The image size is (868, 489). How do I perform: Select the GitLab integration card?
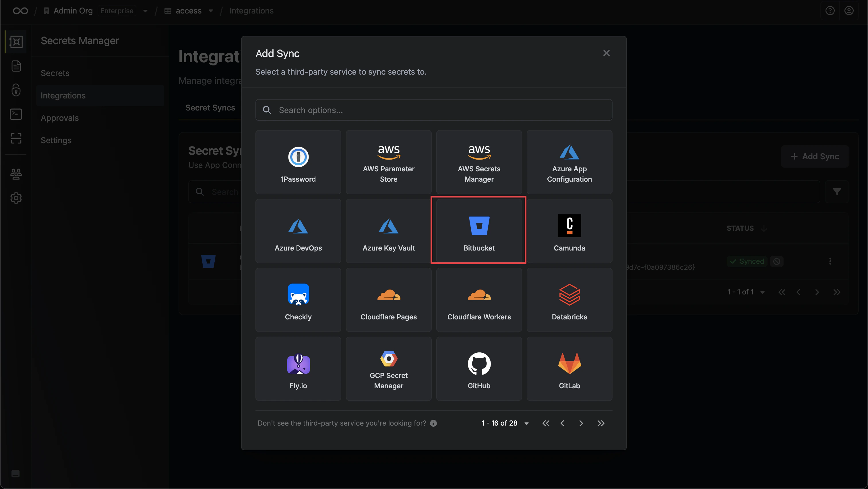point(569,368)
